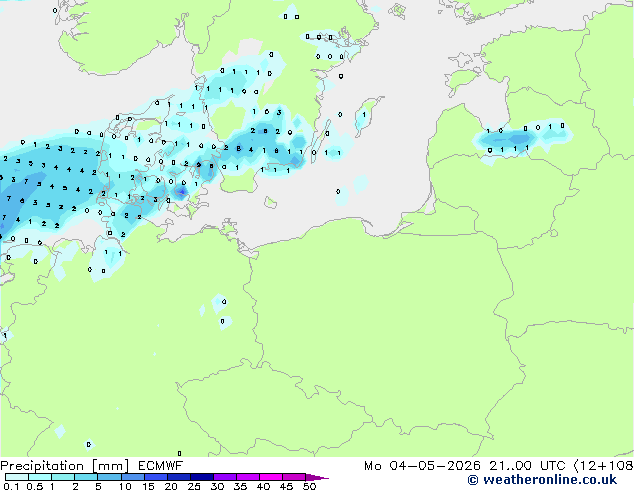Click the date 'Mo 04-05-2026'
This screenshot has width=634, height=490.
click(x=422, y=466)
